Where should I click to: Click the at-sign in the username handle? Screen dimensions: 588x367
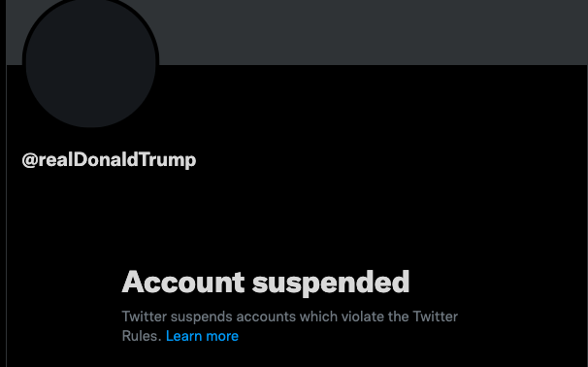tap(30, 160)
